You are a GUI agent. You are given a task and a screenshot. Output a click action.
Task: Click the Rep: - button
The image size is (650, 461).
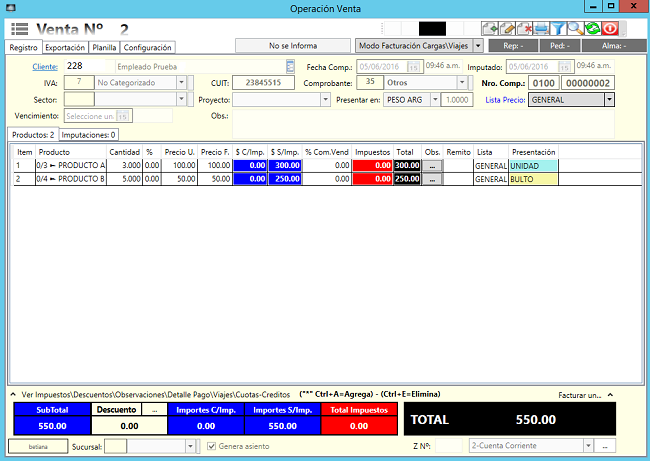[513, 46]
